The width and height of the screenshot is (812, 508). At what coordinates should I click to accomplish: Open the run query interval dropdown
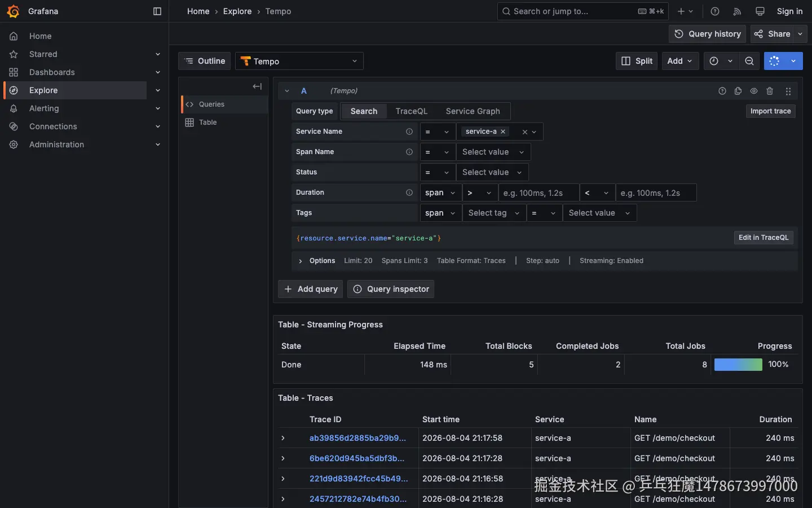point(793,61)
